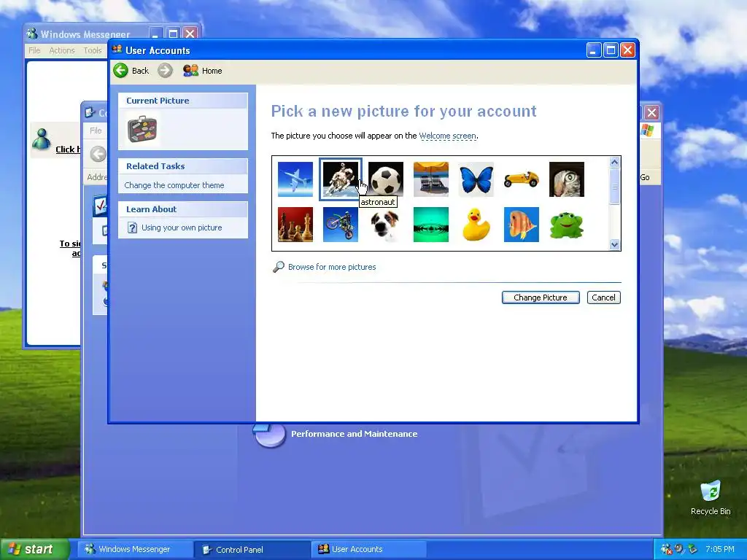Pick the dog face picture

coord(385,225)
